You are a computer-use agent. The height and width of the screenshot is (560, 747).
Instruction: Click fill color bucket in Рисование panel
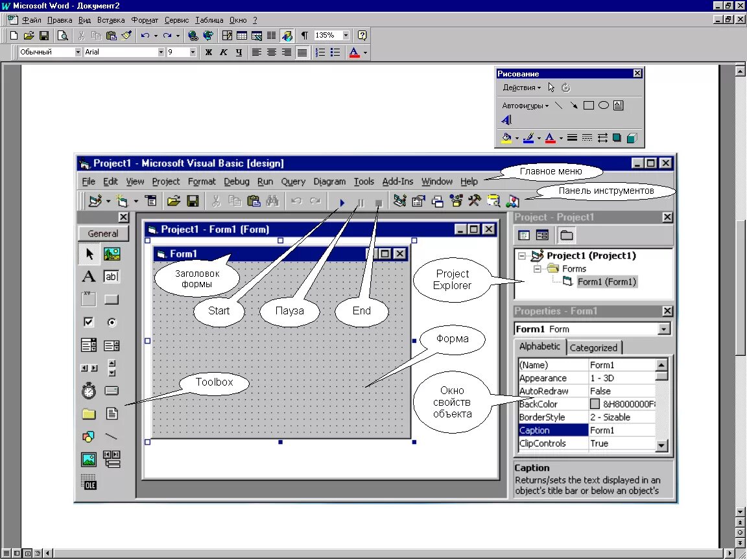(x=506, y=138)
